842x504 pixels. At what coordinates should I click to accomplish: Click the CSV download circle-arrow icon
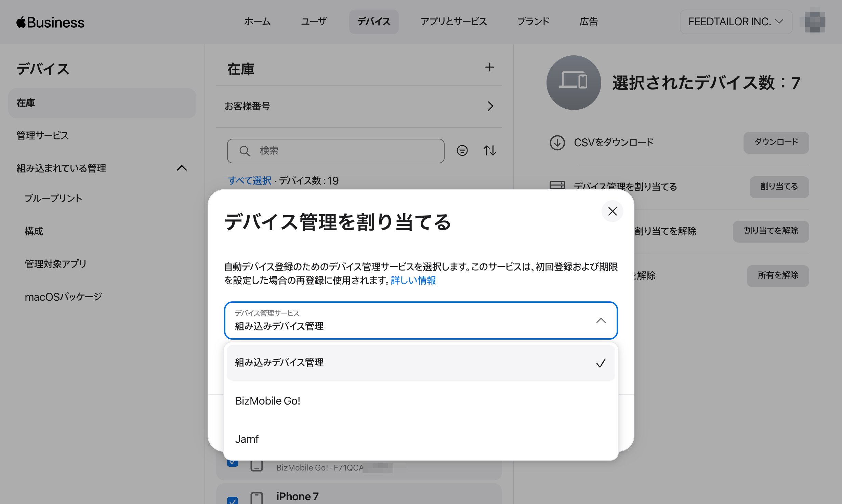557,142
